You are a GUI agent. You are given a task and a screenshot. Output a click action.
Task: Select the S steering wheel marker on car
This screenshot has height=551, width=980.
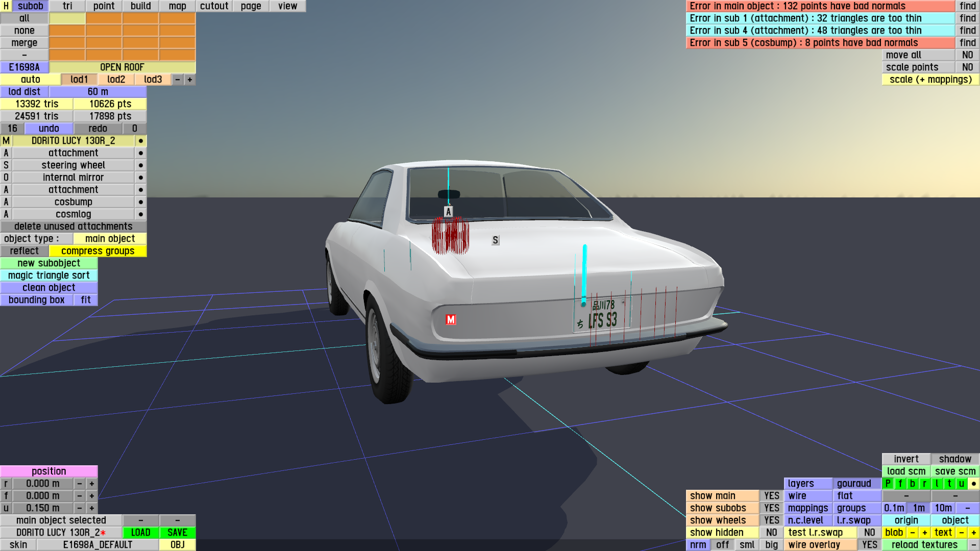[x=495, y=240]
